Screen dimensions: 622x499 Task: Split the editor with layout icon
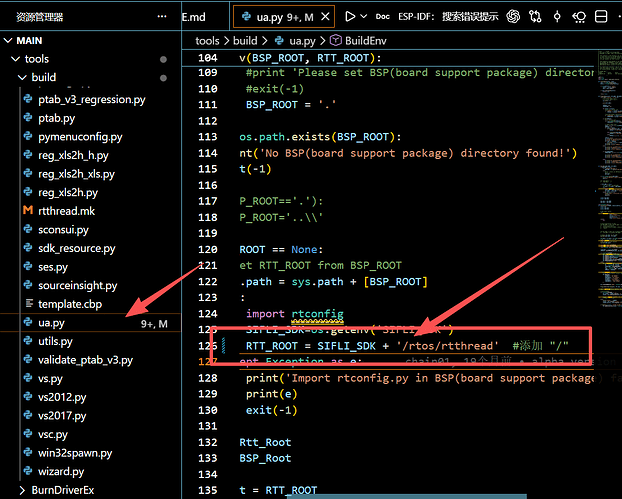[601, 17]
